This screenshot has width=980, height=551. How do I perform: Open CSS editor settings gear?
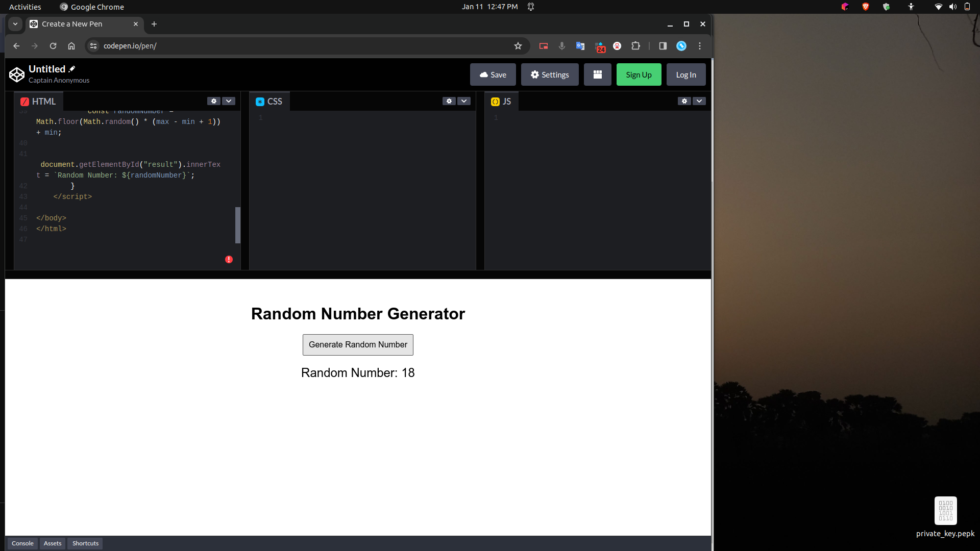(449, 101)
